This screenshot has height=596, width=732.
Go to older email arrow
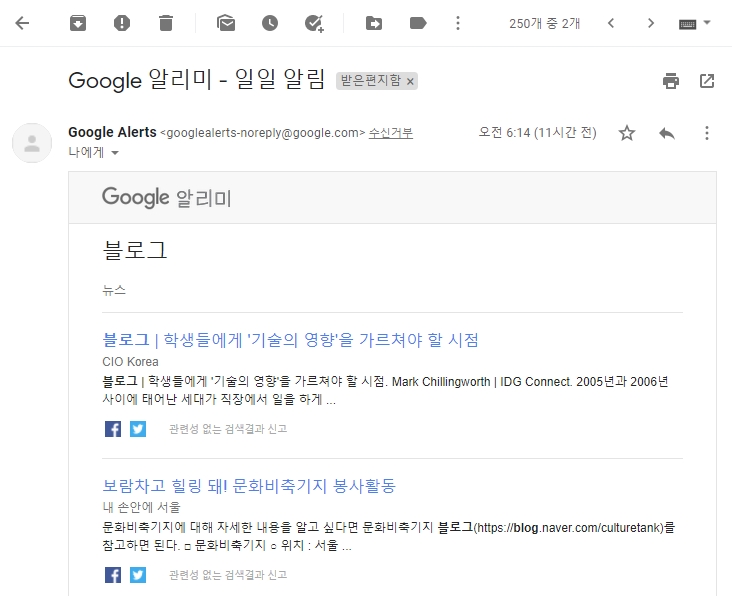pyautogui.click(x=651, y=23)
